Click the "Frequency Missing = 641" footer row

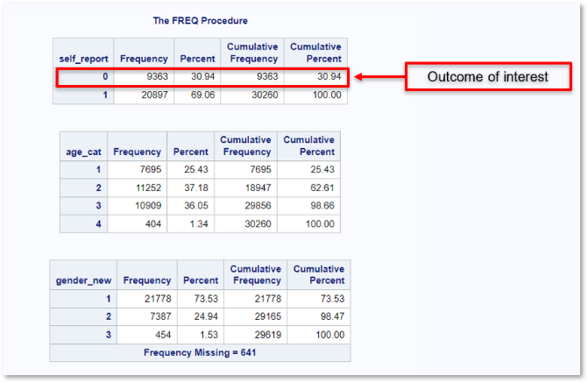[x=200, y=352]
